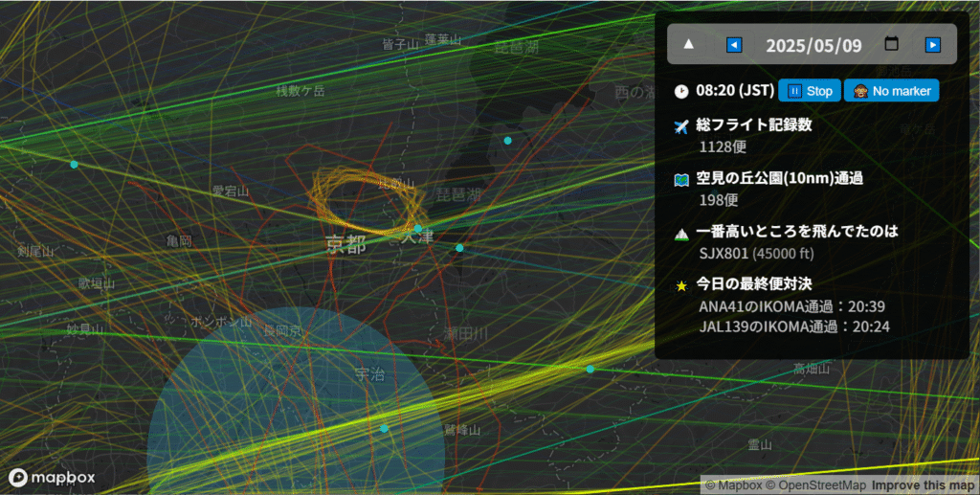
Task: Click the 一番高いところを飛んでたのは heading
Action: pos(797,232)
